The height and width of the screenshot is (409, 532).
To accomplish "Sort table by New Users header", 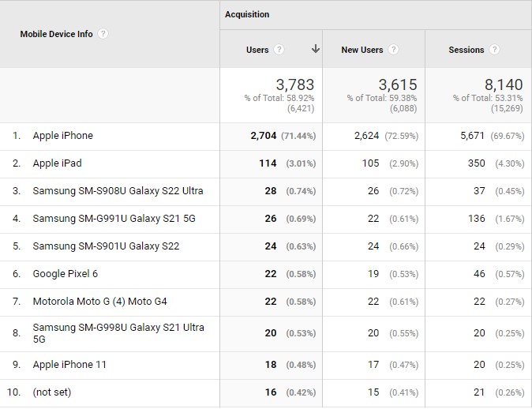I will pos(362,50).
